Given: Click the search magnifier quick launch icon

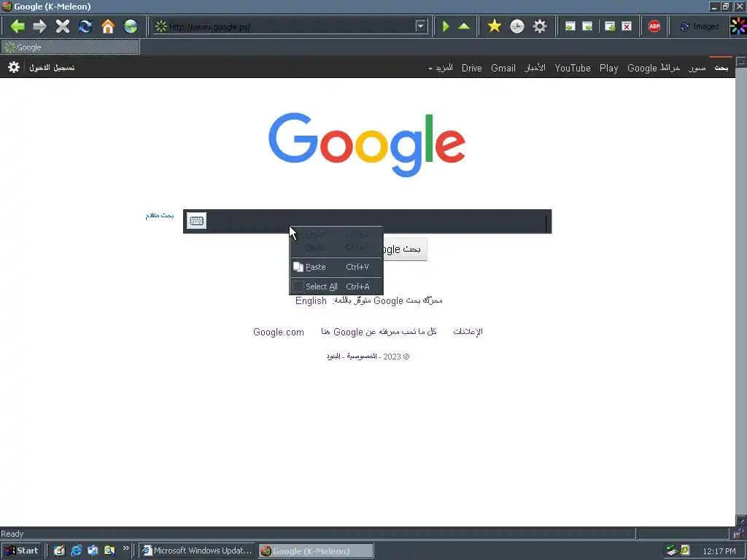Looking at the screenshot, I should point(109,551).
